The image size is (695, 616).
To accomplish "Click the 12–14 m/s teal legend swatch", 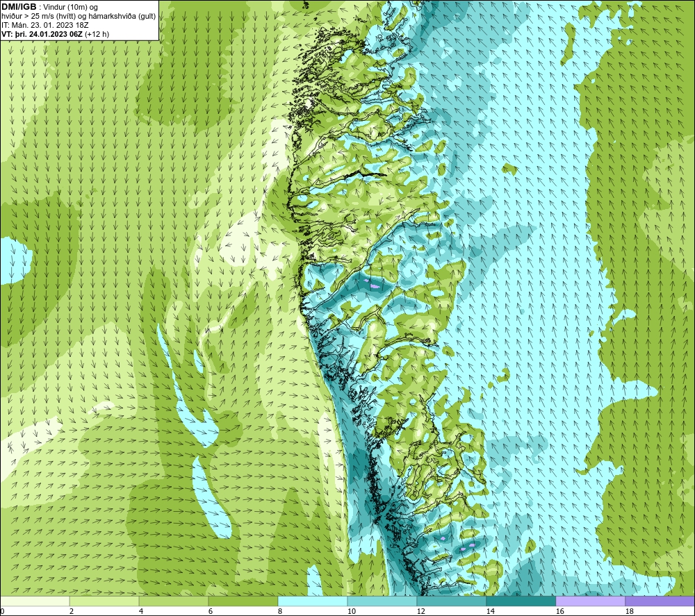I will coord(451,601).
